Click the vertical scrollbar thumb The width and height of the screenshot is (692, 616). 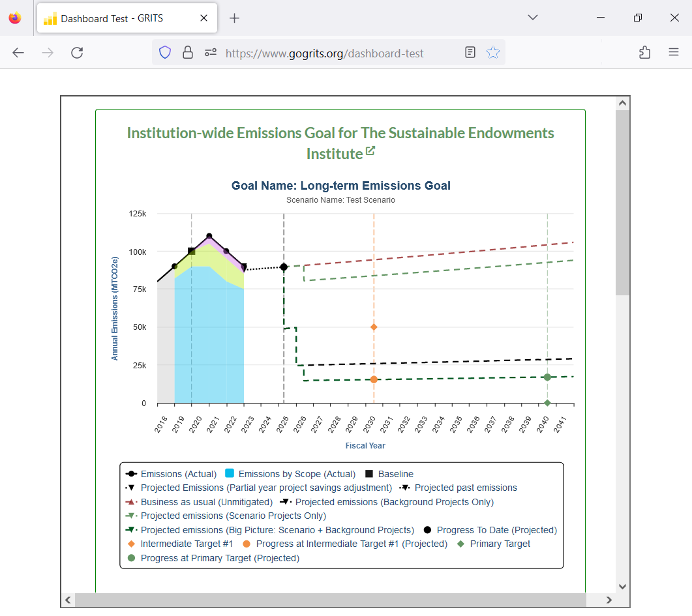coord(622,202)
